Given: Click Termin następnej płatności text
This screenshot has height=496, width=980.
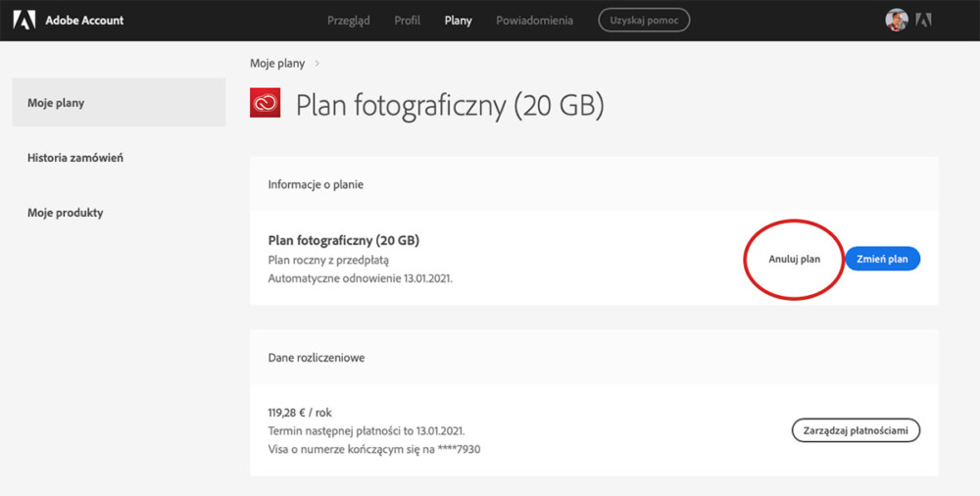Looking at the screenshot, I should click(x=367, y=431).
